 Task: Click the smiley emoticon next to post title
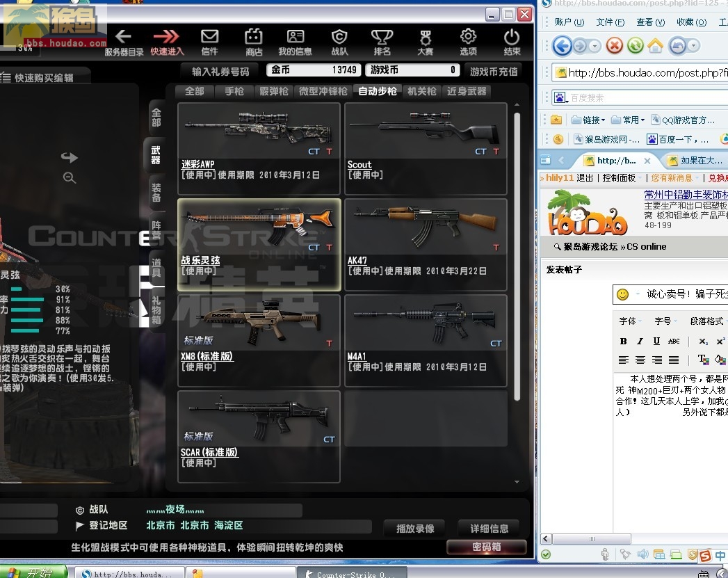622,294
